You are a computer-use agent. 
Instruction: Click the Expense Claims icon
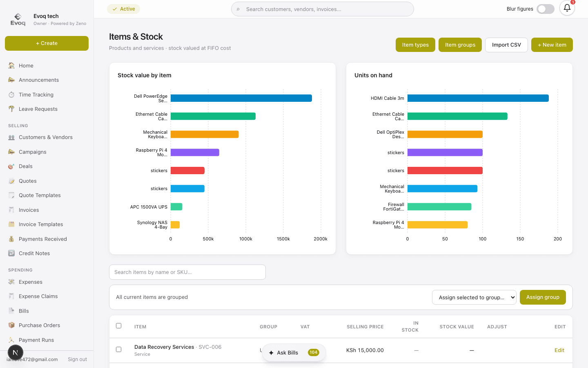pos(11,296)
